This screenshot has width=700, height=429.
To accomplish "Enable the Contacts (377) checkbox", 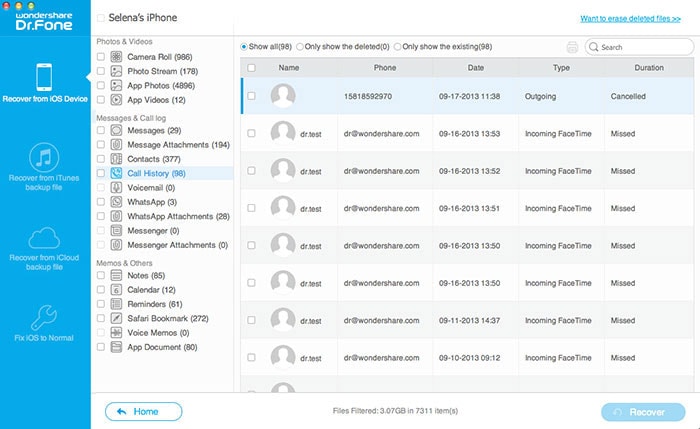I will pyautogui.click(x=101, y=159).
